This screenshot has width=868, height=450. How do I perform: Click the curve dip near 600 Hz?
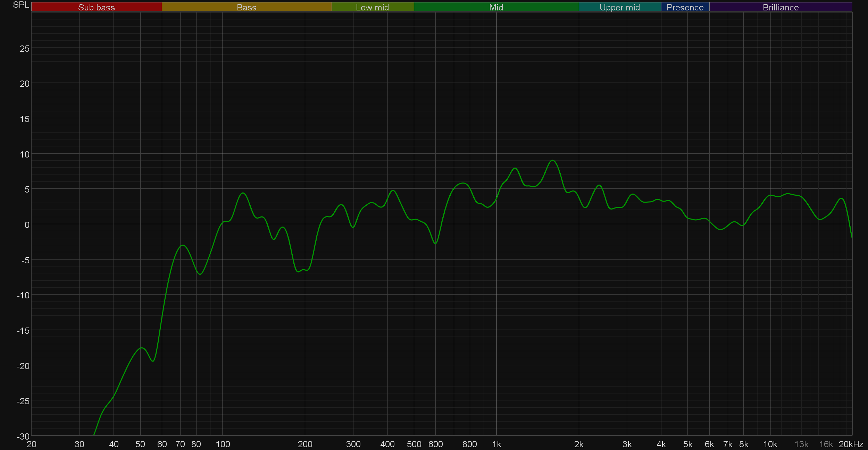tap(435, 243)
